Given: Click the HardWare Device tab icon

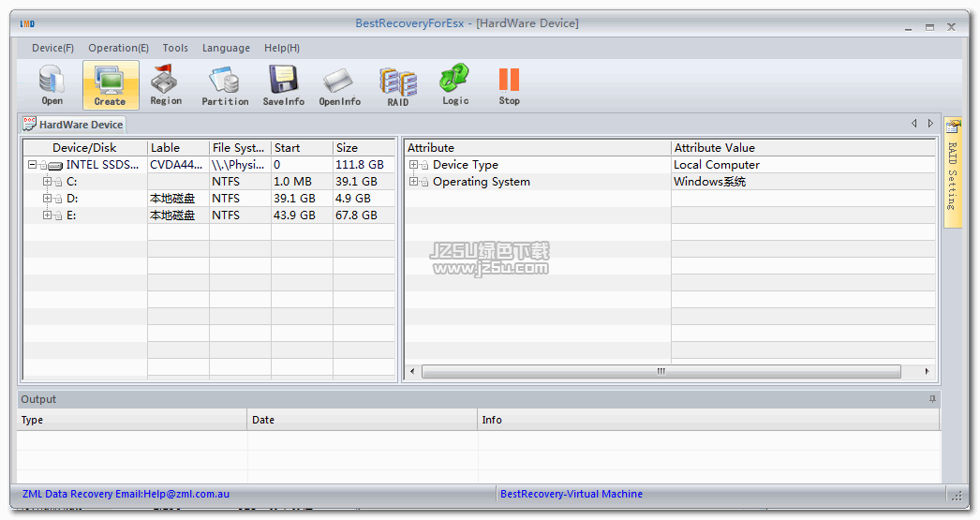Looking at the screenshot, I should point(29,124).
